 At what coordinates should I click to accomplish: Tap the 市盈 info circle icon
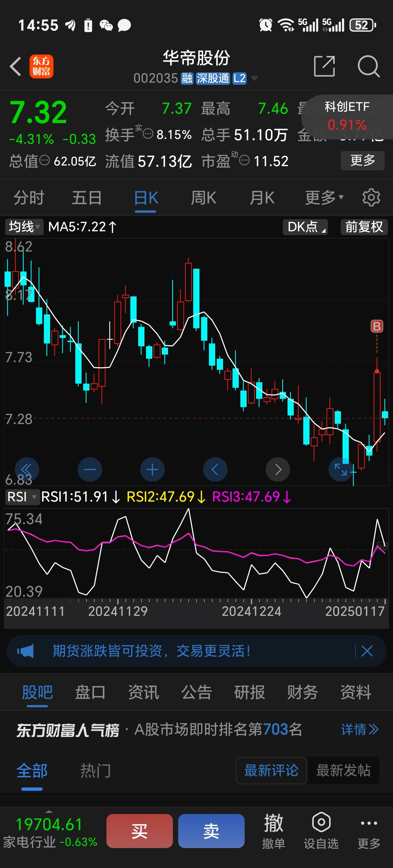click(x=244, y=160)
